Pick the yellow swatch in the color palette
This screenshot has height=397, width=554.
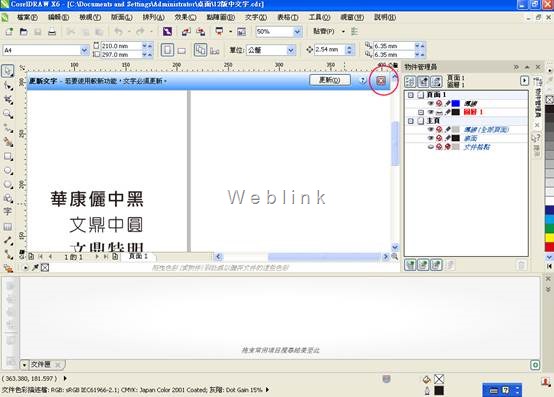point(549,238)
